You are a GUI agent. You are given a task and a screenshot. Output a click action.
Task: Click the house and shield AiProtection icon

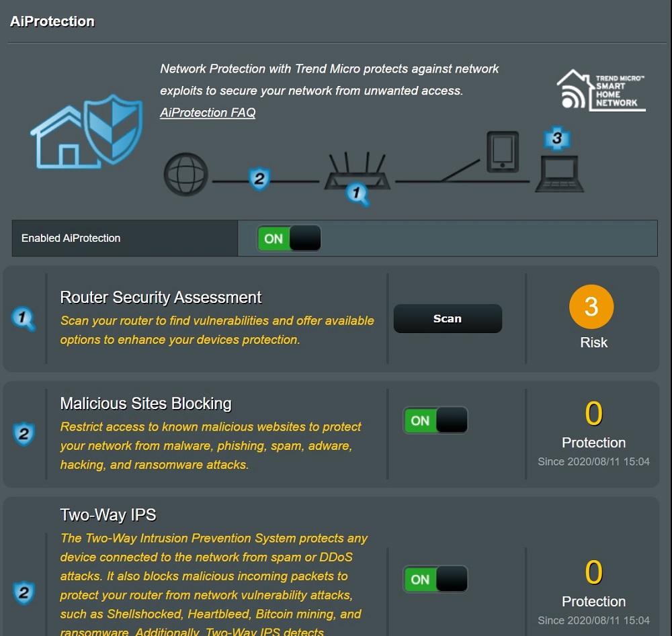pyautogui.click(x=86, y=131)
